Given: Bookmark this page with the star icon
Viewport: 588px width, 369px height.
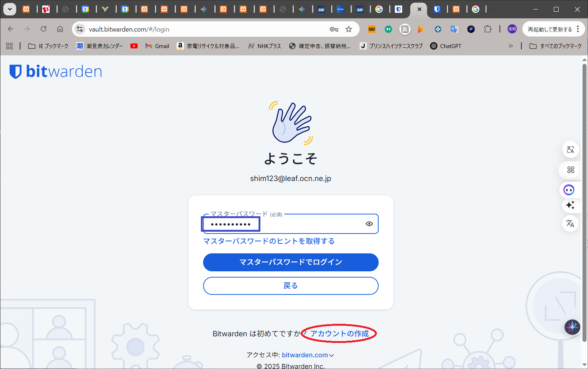Looking at the screenshot, I should 349,29.
